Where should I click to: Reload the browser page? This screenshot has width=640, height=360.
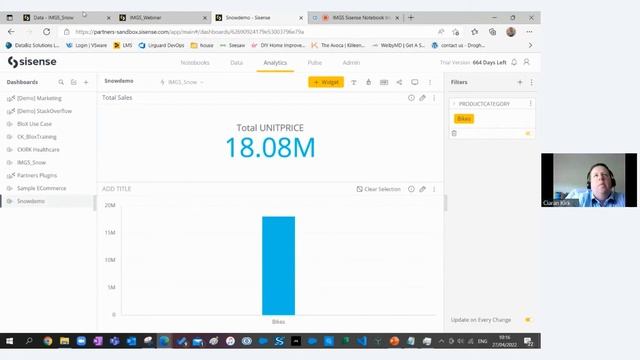(x=47, y=31)
